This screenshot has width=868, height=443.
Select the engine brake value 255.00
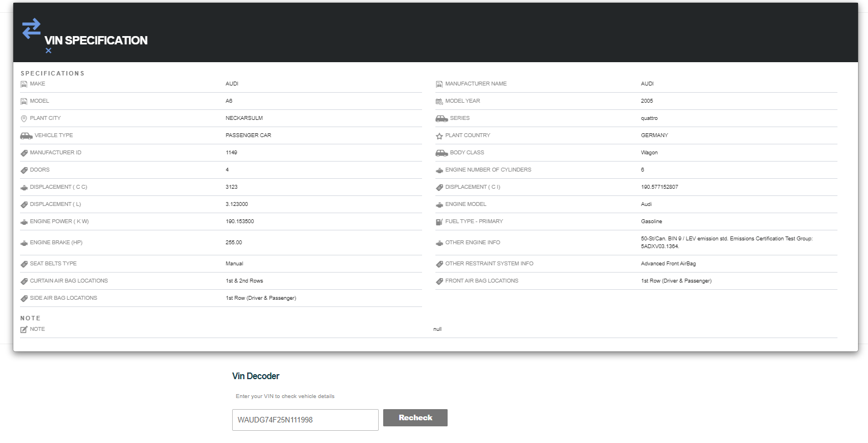(x=234, y=243)
